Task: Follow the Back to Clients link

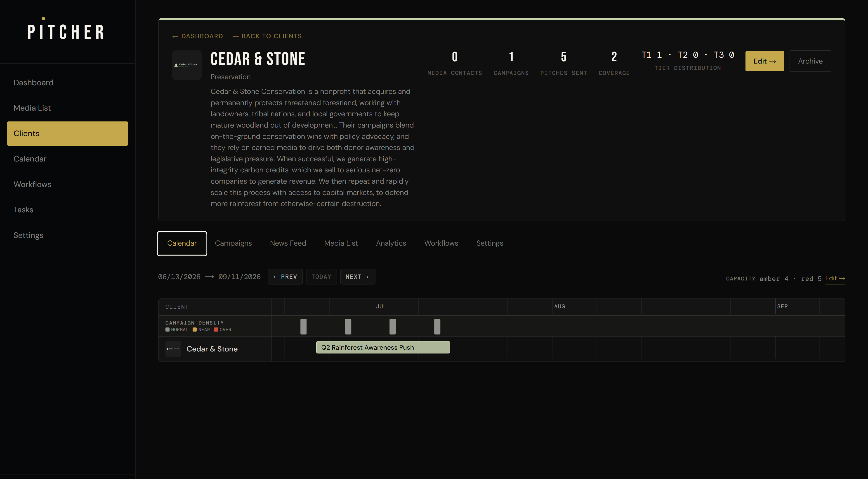Action: coord(267,36)
